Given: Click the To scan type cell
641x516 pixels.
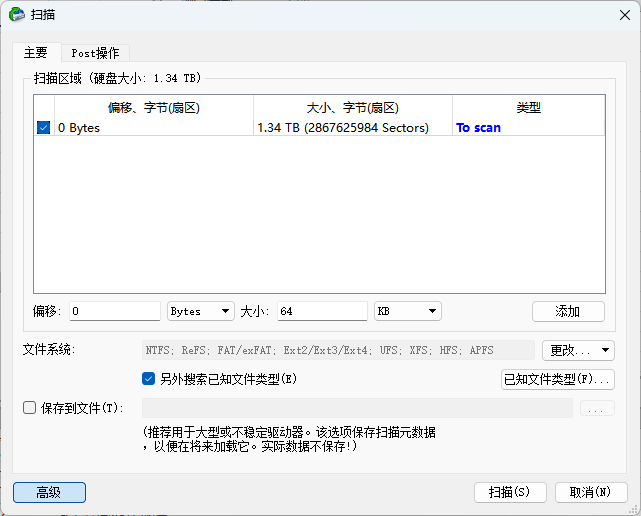Looking at the screenshot, I should (x=529, y=128).
